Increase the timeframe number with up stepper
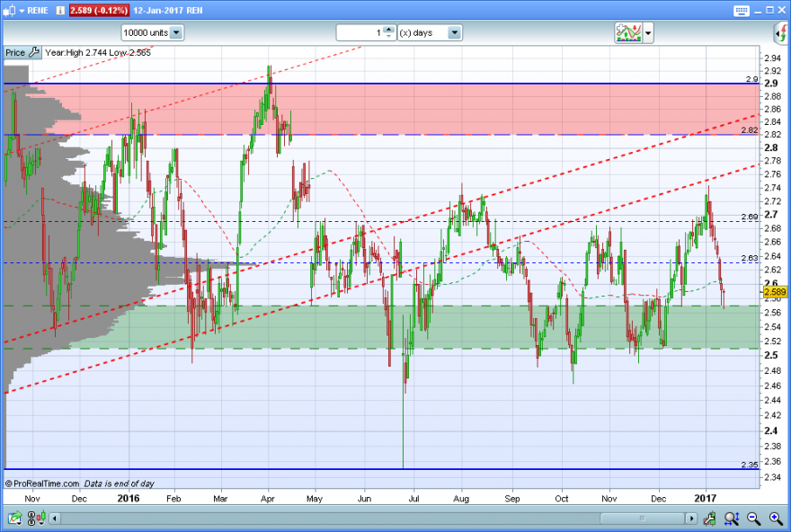The height and width of the screenshot is (532, 791). pyautogui.click(x=388, y=30)
